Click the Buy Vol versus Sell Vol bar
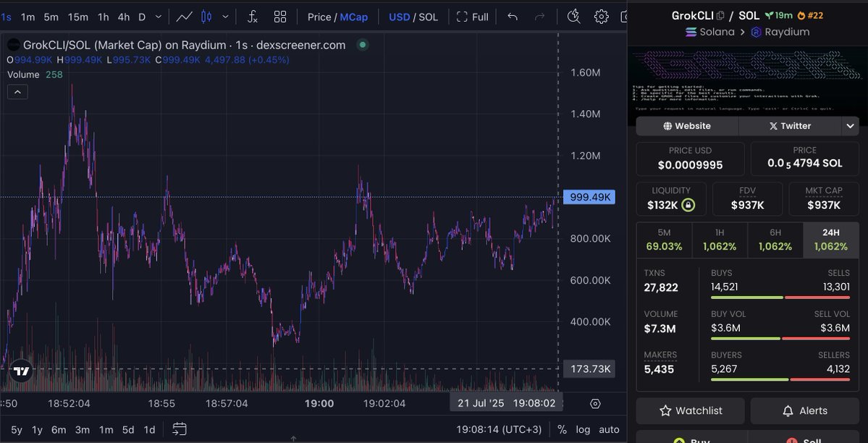Image resolution: width=868 pixels, height=443 pixels. coord(780,338)
